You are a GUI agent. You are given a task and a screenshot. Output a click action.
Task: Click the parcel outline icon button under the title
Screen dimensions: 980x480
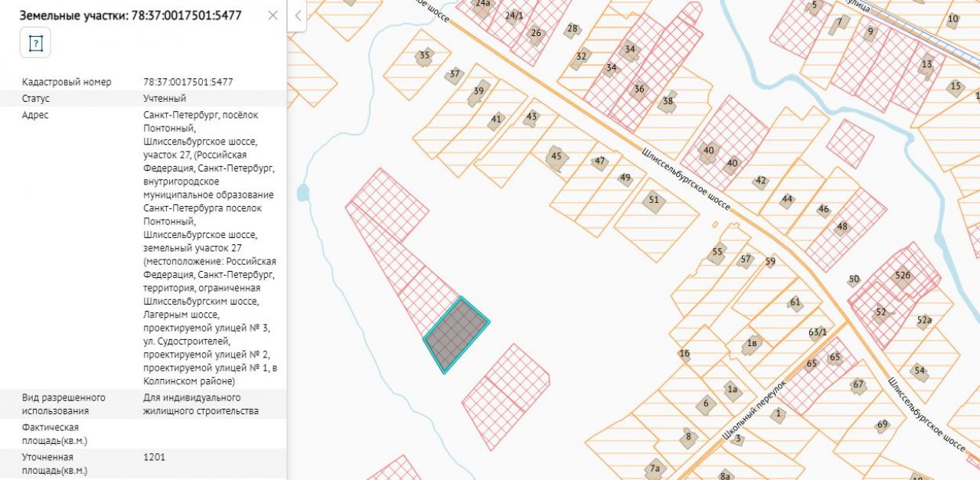pos(34,43)
